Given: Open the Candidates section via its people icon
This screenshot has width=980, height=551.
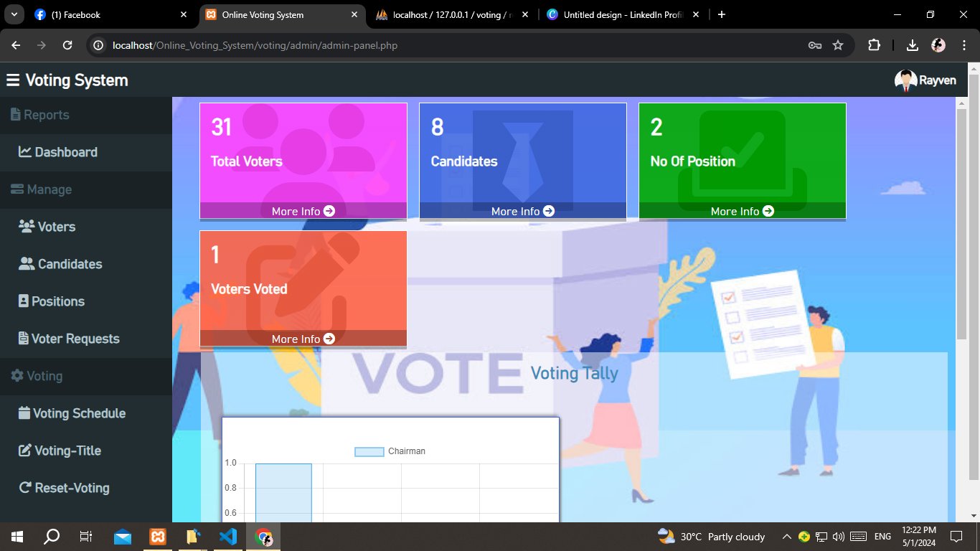Looking at the screenshot, I should coord(27,264).
